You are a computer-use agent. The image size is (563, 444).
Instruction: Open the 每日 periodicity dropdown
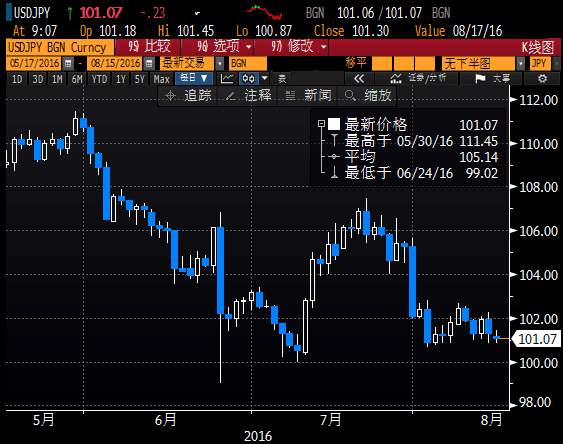click(x=194, y=79)
